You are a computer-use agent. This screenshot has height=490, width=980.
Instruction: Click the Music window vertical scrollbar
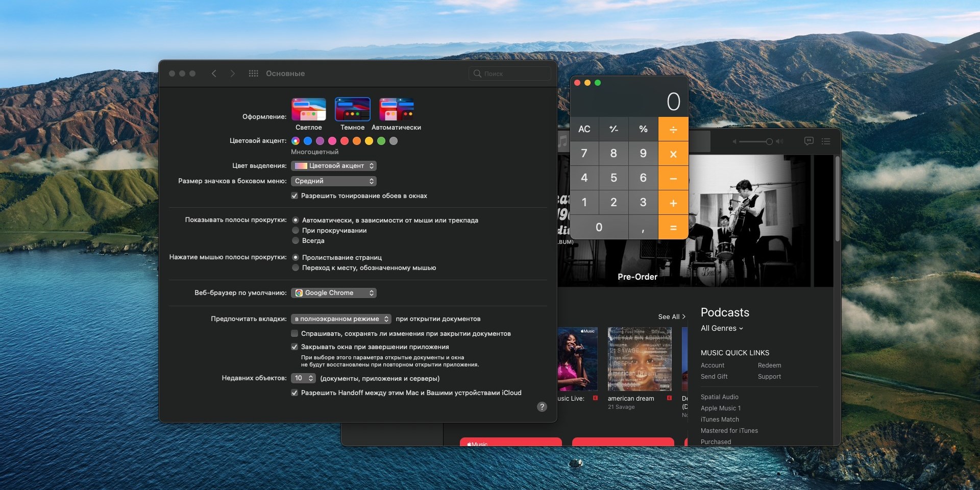coord(837,199)
